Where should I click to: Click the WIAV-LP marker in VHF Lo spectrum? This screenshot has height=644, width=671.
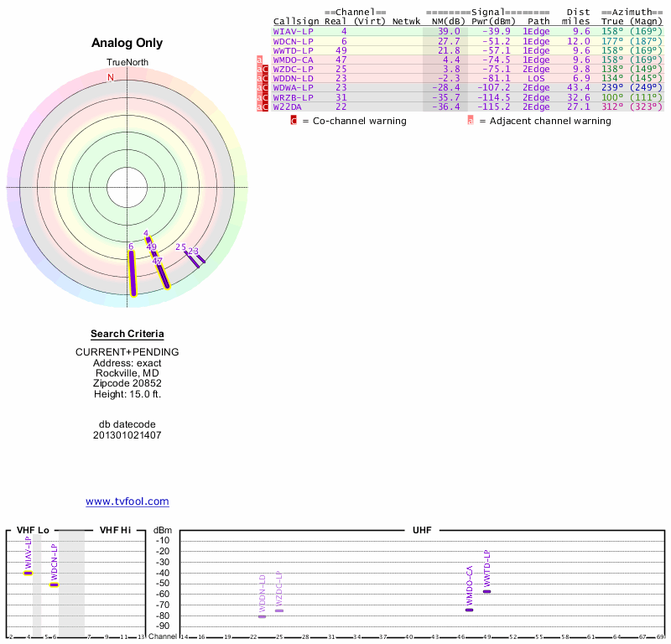(x=28, y=574)
